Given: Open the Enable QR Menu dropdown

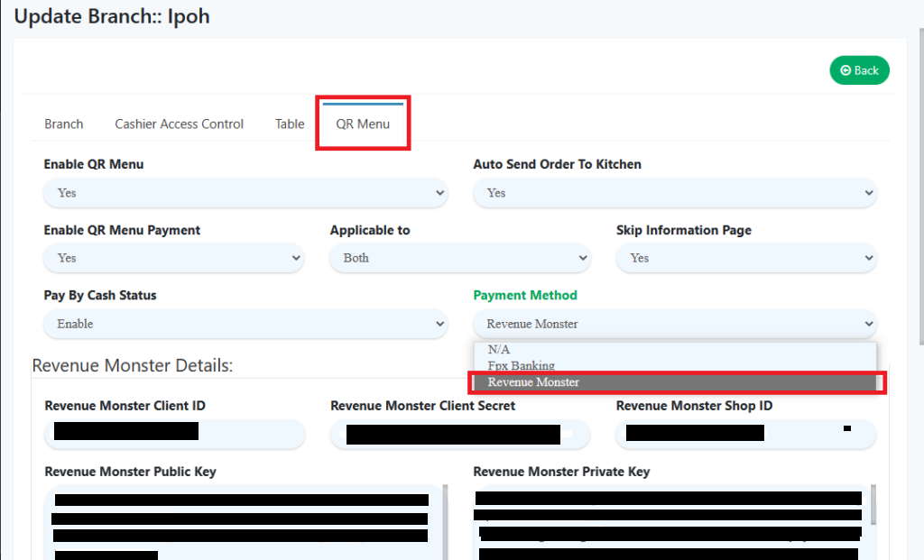Looking at the screenshot, I should point(245,193).
